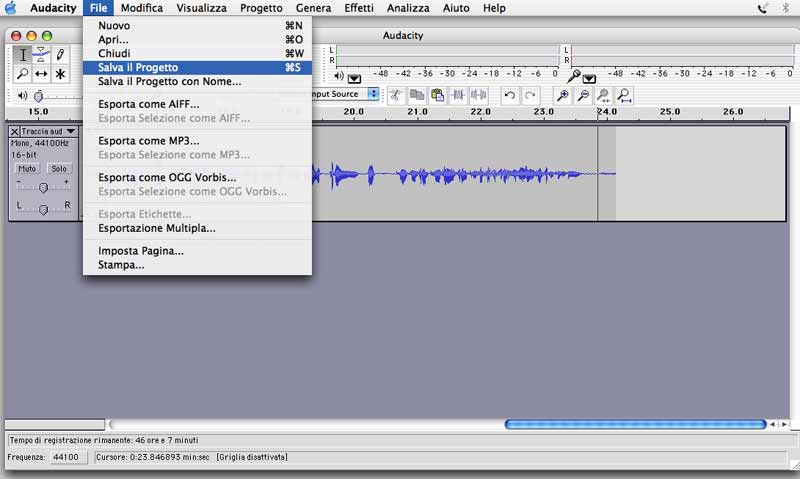This screenshot has width=800, height=479.
Task: Click the blue waveform in the track
Action: (464, 175)
